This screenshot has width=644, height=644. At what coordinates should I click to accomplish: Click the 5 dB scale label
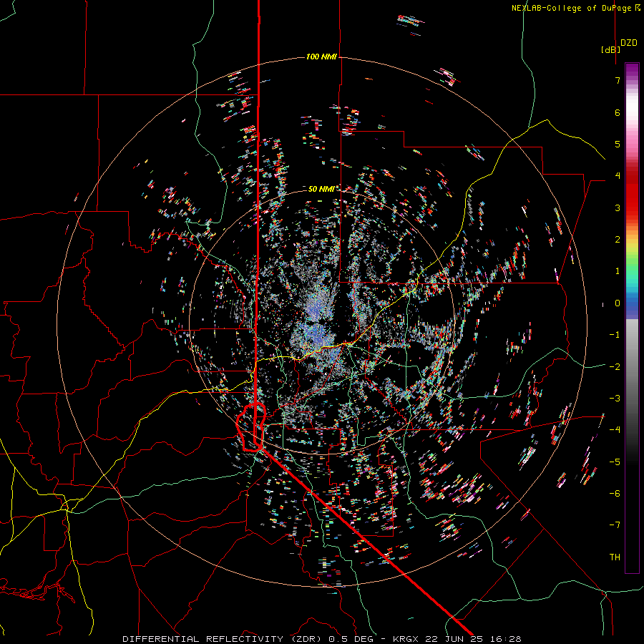coord(618,144)
